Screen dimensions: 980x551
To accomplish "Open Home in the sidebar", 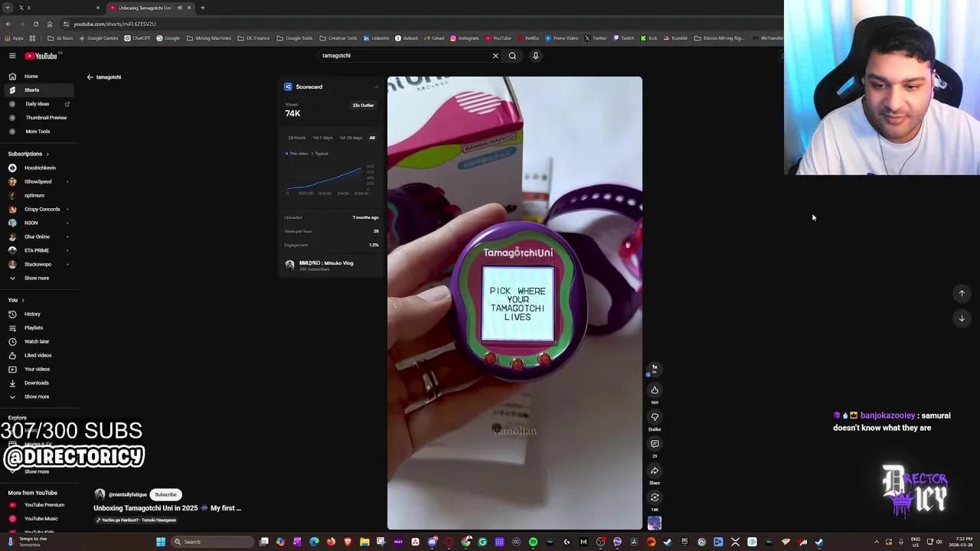I will (x=38, y=77).
